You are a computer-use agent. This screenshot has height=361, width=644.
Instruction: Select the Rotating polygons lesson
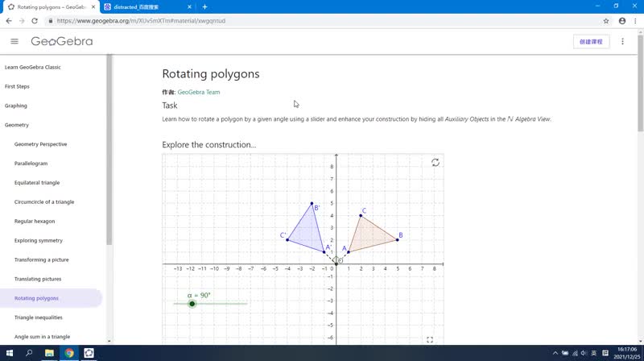pos(51,298)
